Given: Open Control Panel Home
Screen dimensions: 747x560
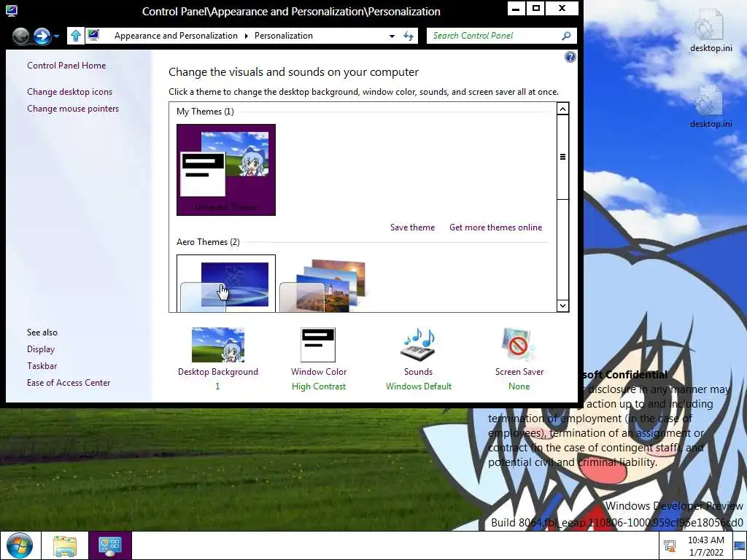Looking at the screenshot, I should tap(66, 66).
